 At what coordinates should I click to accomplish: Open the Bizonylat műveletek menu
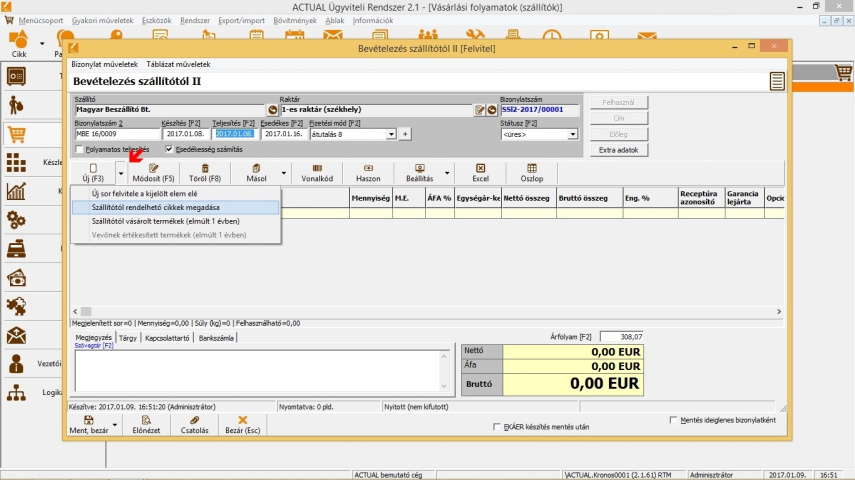tap(104, 64)
